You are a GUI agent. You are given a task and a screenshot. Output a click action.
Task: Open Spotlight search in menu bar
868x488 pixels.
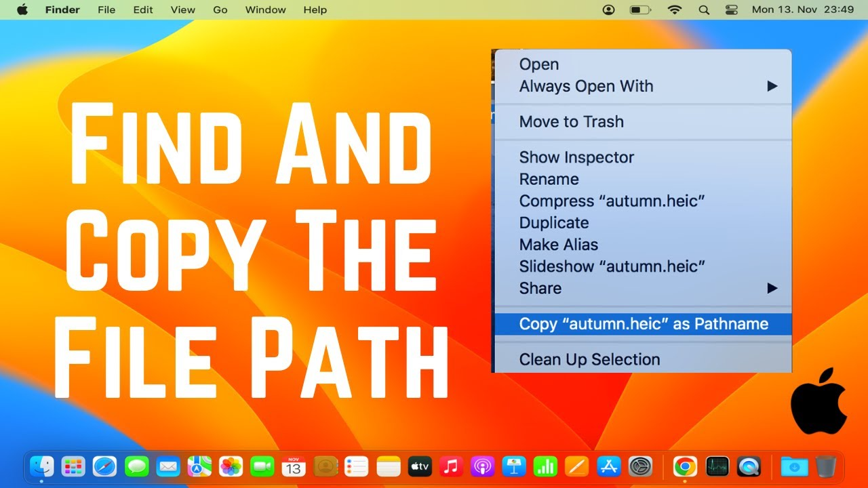704,9
